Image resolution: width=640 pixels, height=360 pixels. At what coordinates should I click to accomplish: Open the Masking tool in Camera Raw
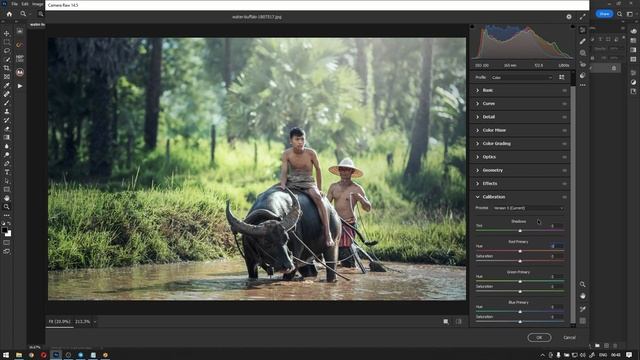[582, 53]
